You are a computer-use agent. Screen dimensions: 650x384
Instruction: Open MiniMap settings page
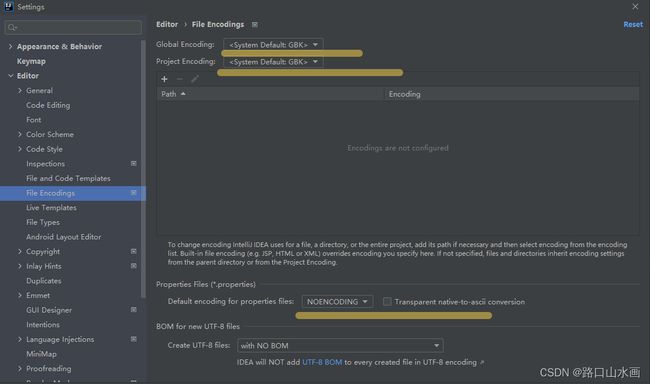(41, 354)
